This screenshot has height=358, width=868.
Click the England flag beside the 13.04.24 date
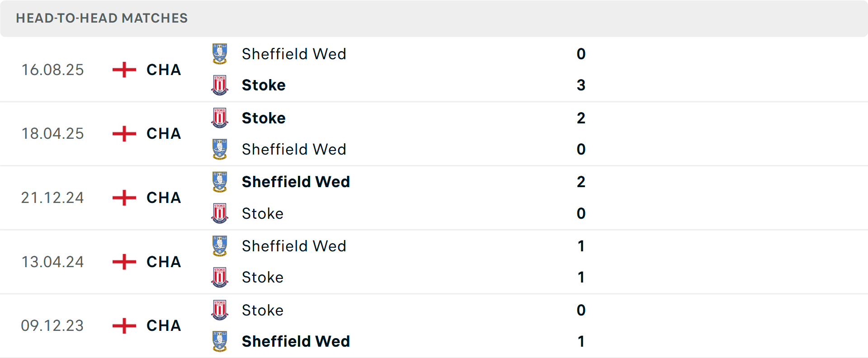pos(123,262)
